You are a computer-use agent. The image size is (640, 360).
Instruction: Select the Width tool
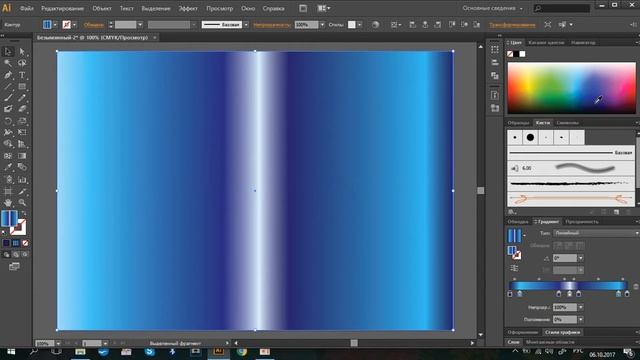[x=8, y=132]
